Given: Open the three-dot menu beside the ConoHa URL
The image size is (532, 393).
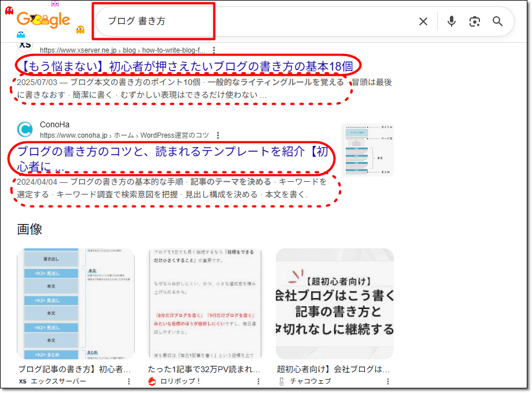Looking at the screenshot, I should coord(218,135).
